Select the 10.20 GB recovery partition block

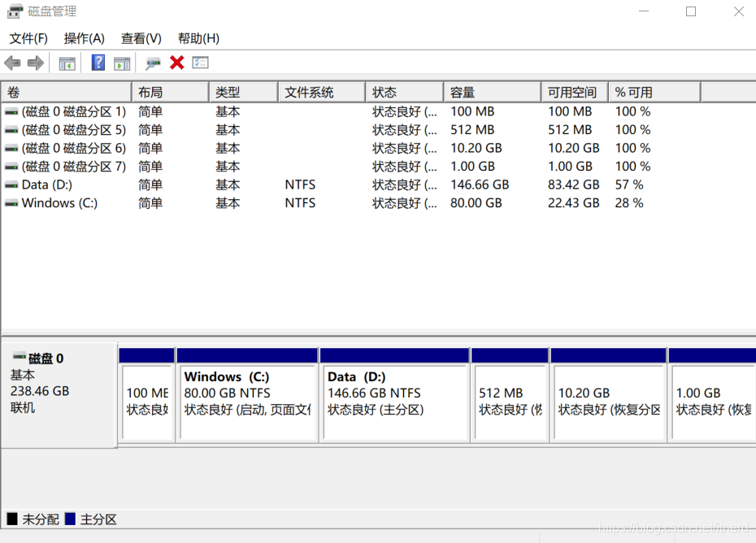click(x=609, y=395)
